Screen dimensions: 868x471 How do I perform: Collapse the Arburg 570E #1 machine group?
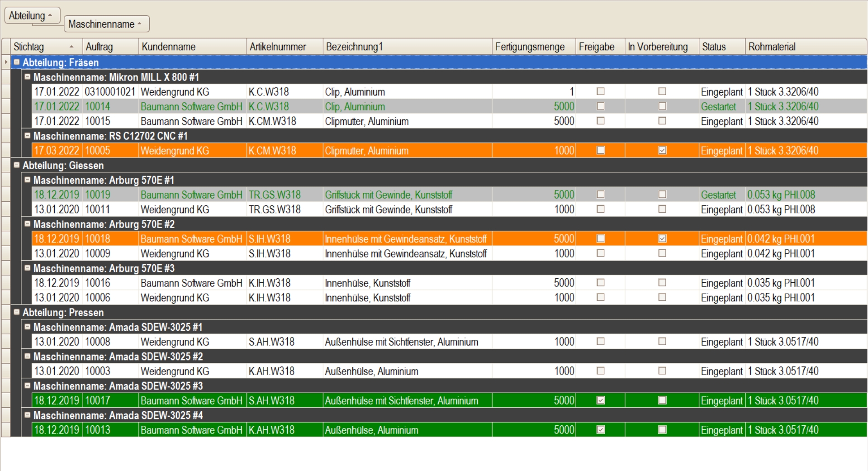tap(27, 180)
